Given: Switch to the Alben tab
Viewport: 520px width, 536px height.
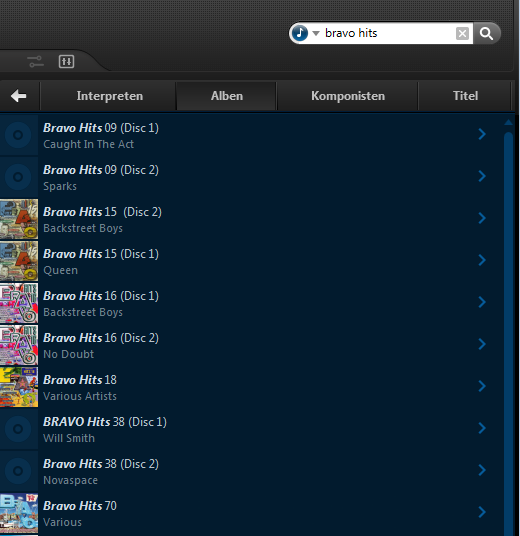Looking at the screenshot, I should [x=227, y=96].
